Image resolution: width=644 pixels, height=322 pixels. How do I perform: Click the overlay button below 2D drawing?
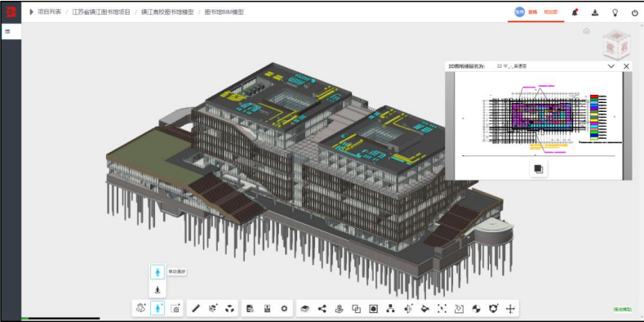[539, 168]
